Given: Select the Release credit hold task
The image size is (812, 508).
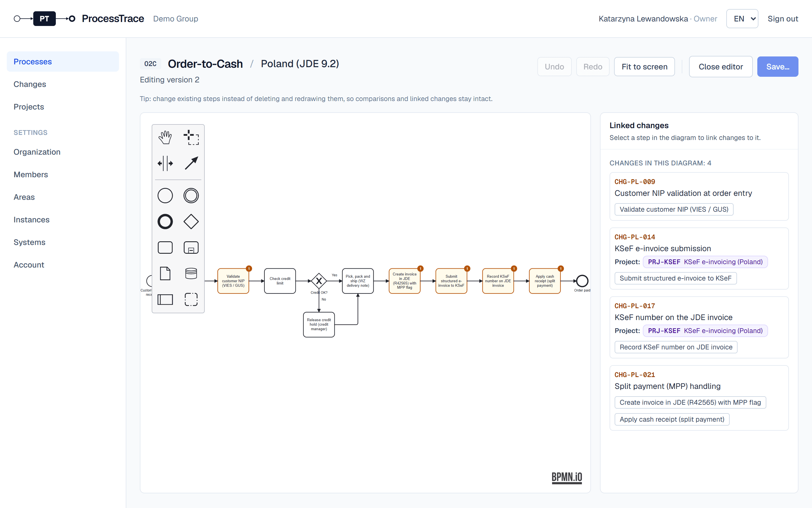Looking at the screenshot, I should point(319,325).
